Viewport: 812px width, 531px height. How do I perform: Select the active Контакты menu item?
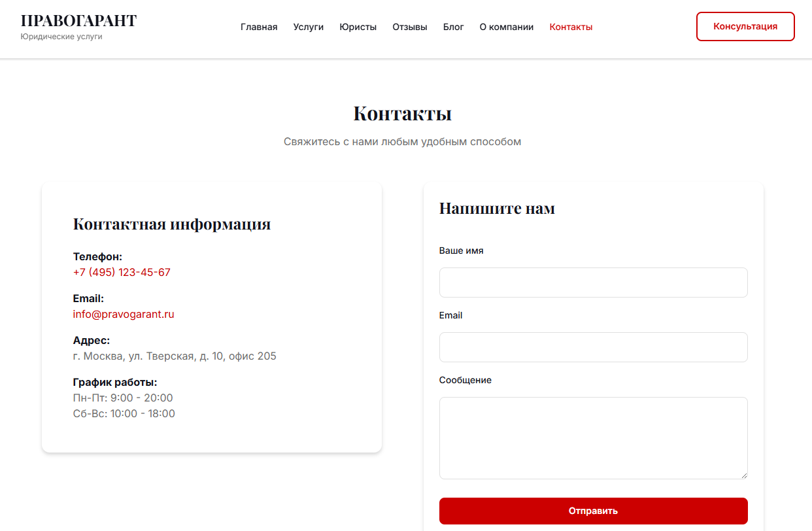[571, 27]
